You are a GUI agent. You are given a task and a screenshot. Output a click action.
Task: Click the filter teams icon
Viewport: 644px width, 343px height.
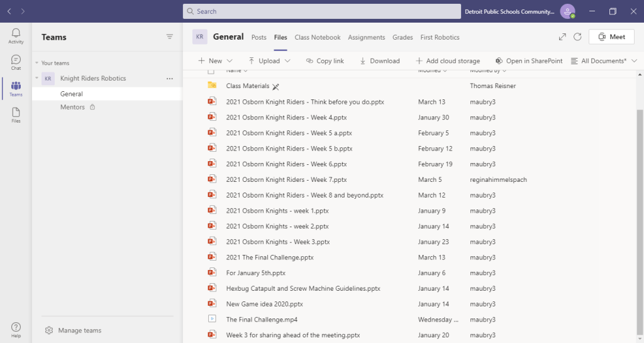pyautogui.click(x=169, y=37)
